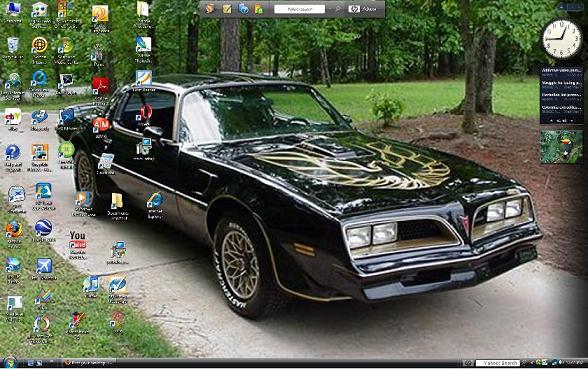Click the toucan picture slideshow gadget

(561, 147)
